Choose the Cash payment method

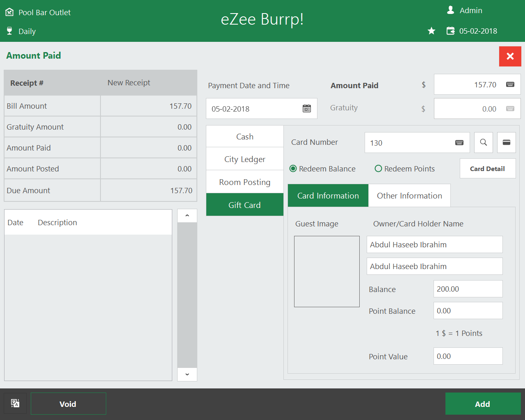(245, 137)
